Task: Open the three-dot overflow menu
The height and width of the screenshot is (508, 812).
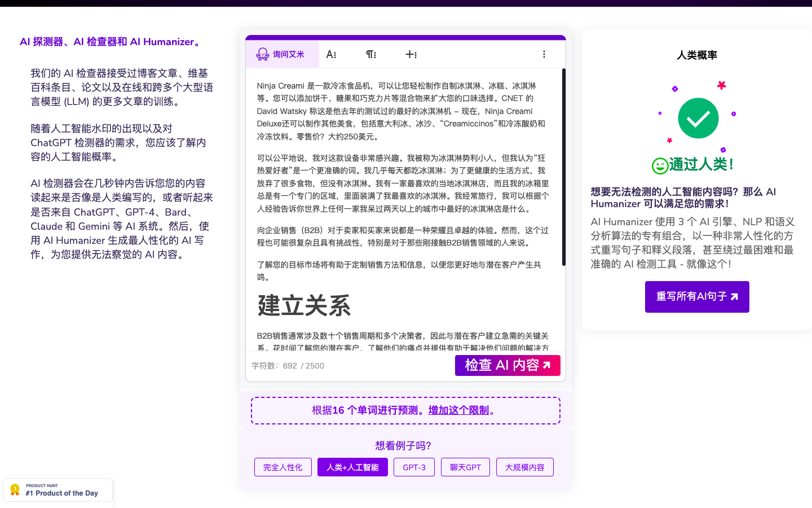Action: tap(544, 54)
